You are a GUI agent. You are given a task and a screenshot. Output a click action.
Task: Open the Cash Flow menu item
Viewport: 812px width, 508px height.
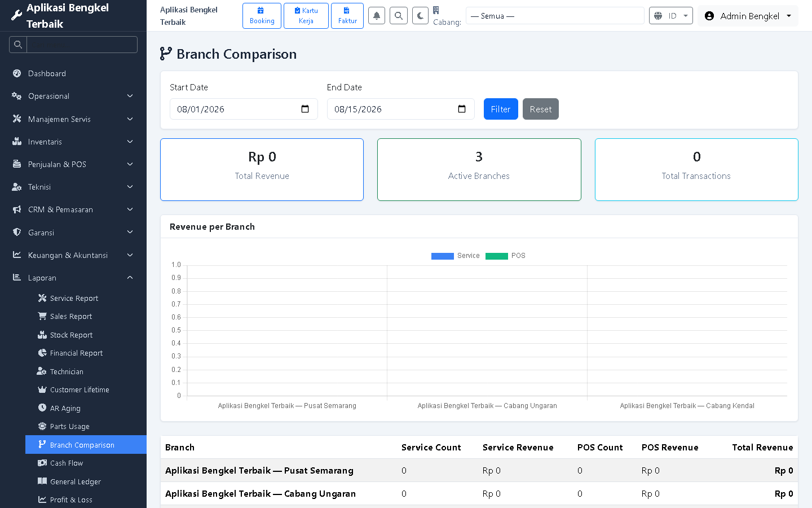86,463
